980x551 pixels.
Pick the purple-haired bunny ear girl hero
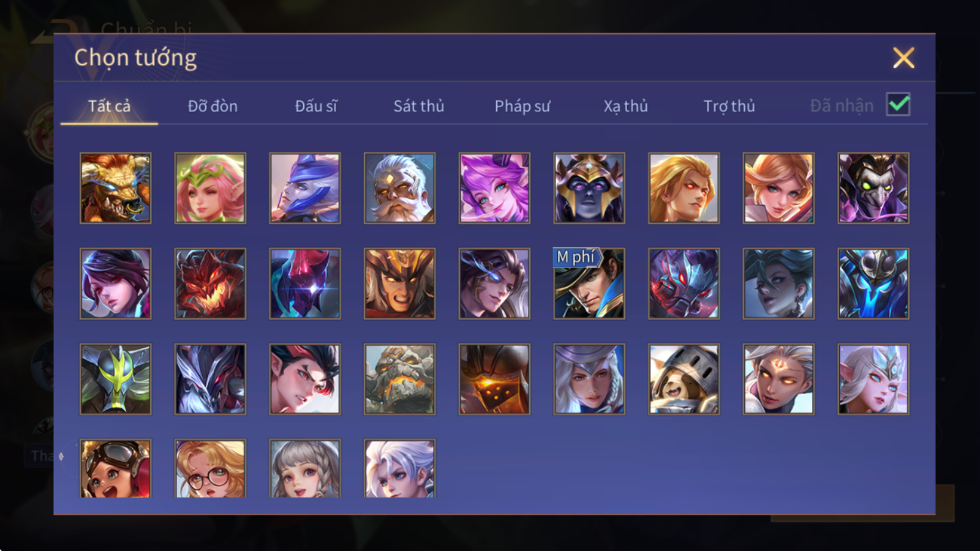(494, 188)
